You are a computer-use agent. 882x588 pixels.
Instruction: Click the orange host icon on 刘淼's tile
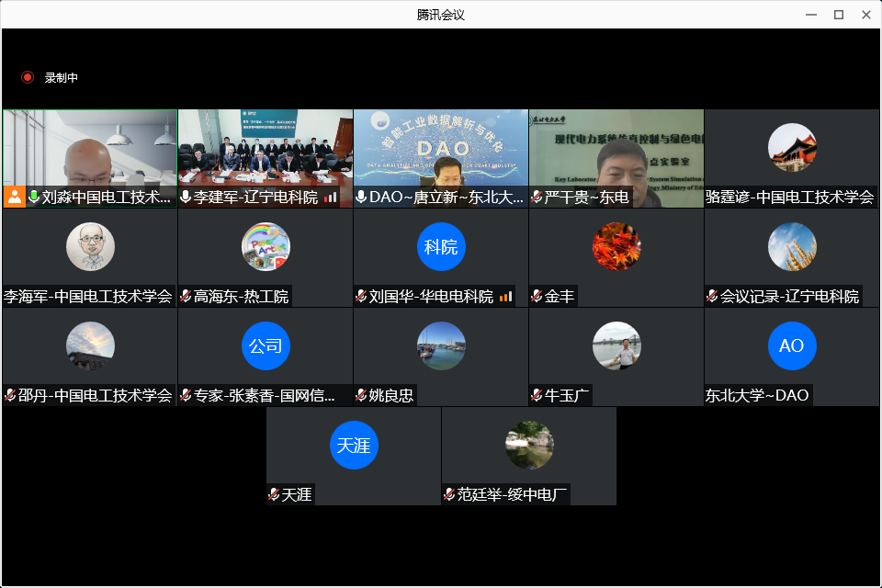tap(14, 197)
